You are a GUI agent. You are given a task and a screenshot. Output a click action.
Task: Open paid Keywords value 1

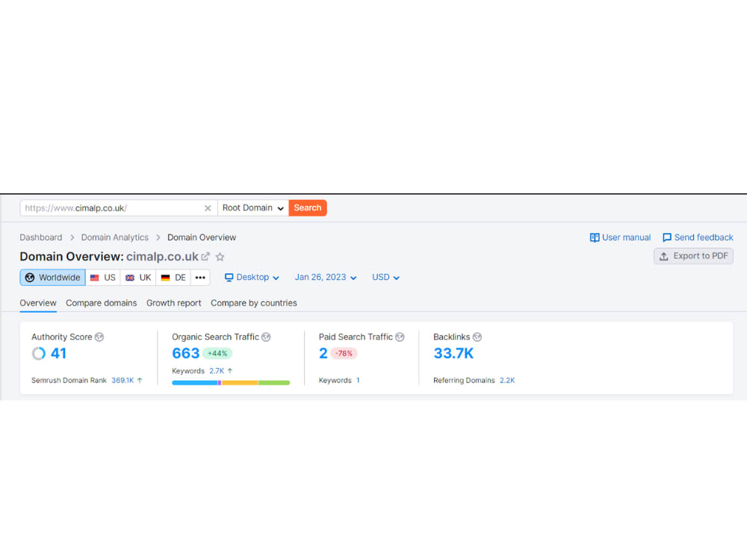click(359, 381)
